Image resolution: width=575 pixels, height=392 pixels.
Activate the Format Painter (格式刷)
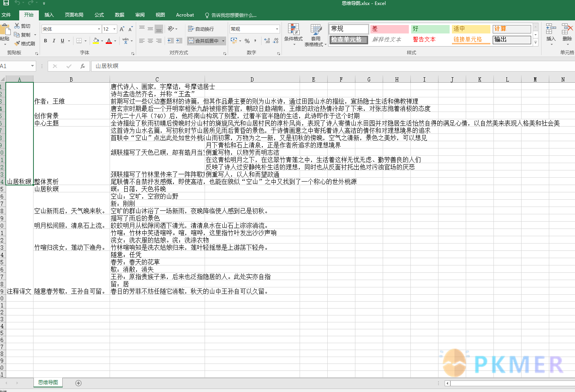tap(25, 43)
